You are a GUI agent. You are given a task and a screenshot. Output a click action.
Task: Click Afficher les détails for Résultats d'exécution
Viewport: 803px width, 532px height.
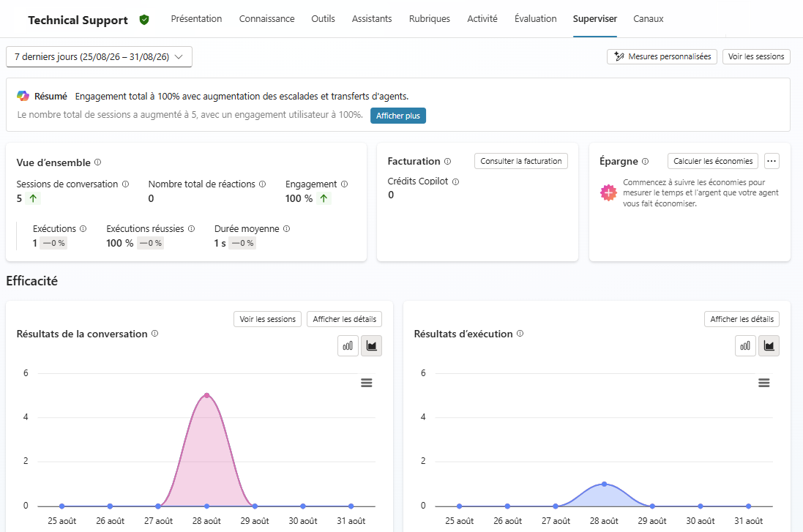tap(742, 319)
